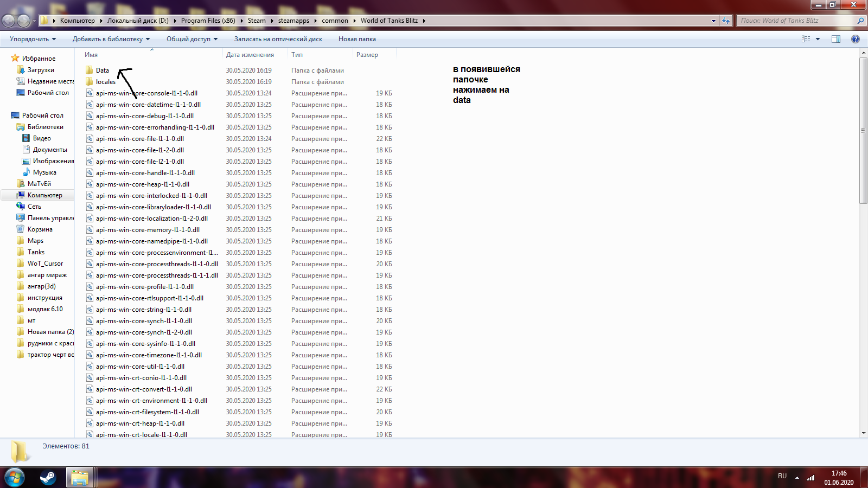Expand the common breadcrumb arrow
Screen dimensions: 868x488
pos(354,21)
